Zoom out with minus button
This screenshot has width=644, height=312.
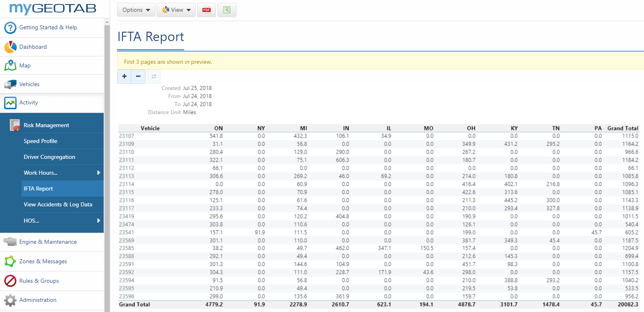pos(138,76)
